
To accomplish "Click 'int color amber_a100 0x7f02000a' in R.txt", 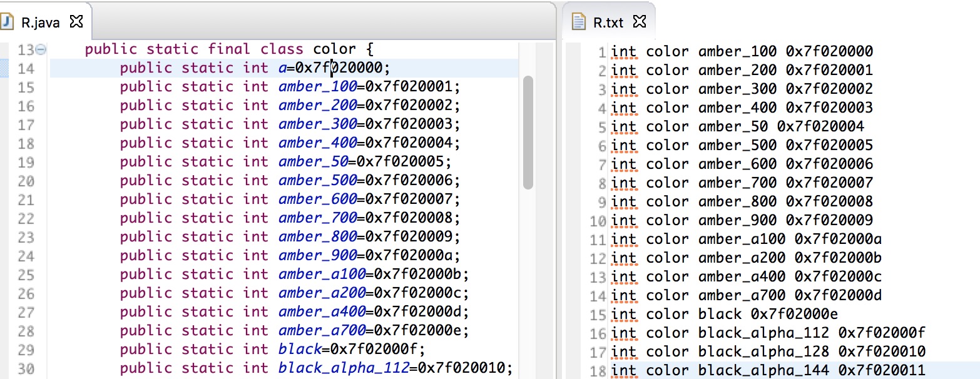I will (747, 239).
